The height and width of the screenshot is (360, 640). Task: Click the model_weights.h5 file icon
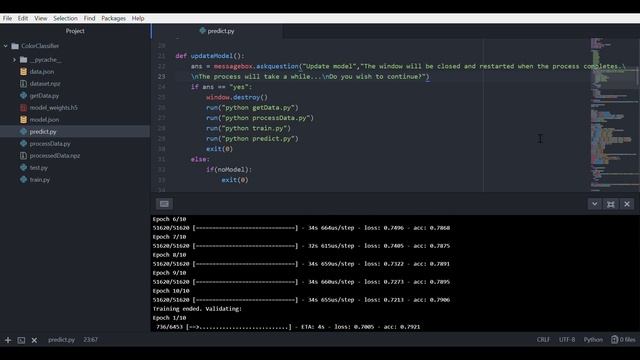(23, 108)
